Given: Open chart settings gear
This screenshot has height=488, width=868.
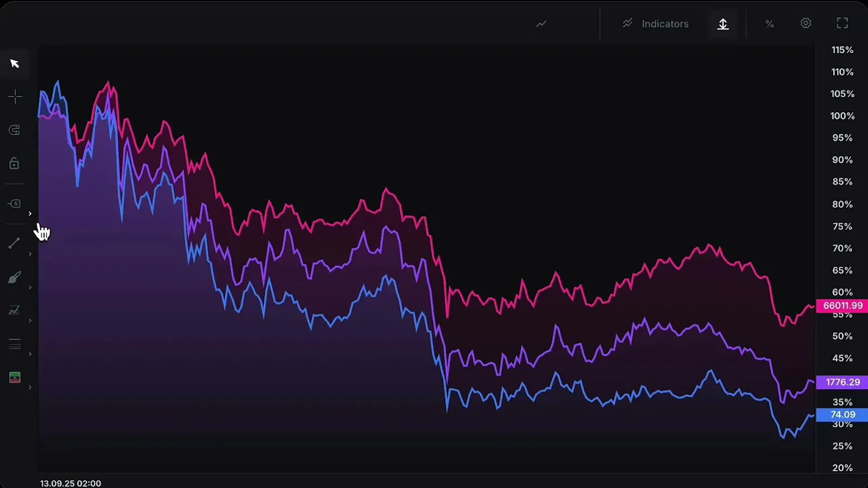Looking at the screenshot, I should [x=806, y=23].
